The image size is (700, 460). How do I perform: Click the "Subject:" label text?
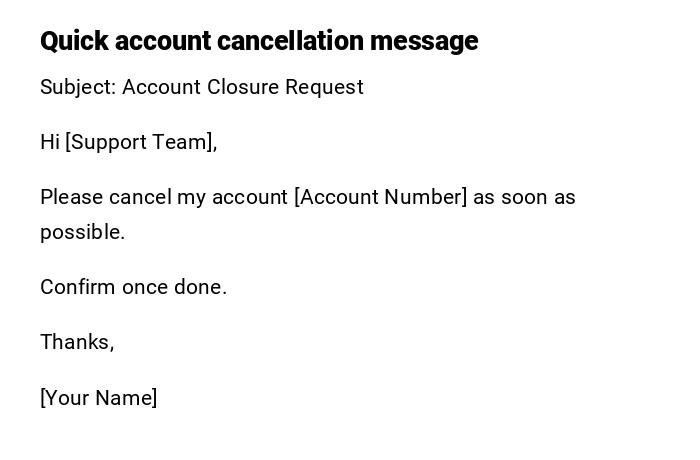pyautogui.click(x=78, y=87)
